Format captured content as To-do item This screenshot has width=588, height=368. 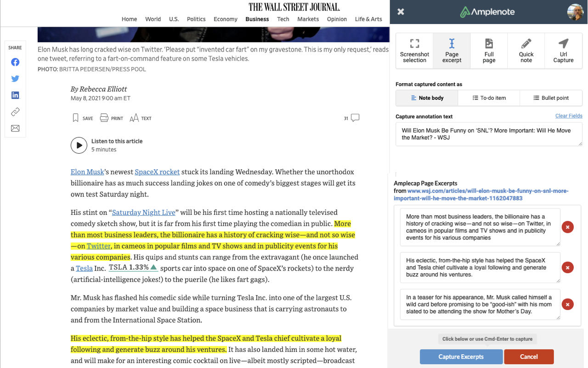coord(489,98)
